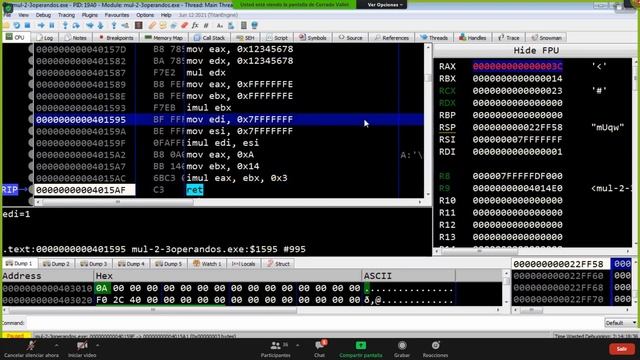The height and width of the screenshot is (360, 640).
Task: Switch to the Symbols tab
Action: tap(313, 38)
